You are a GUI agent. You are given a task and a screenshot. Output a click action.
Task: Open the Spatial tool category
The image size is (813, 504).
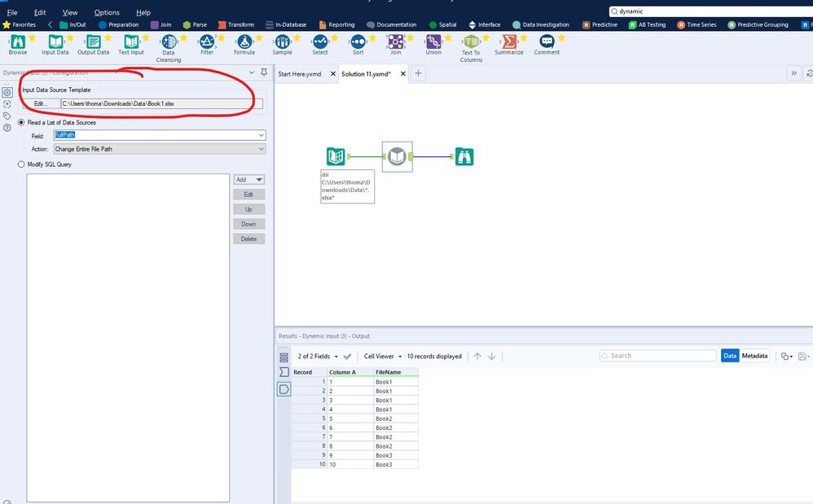click(443, 24)
